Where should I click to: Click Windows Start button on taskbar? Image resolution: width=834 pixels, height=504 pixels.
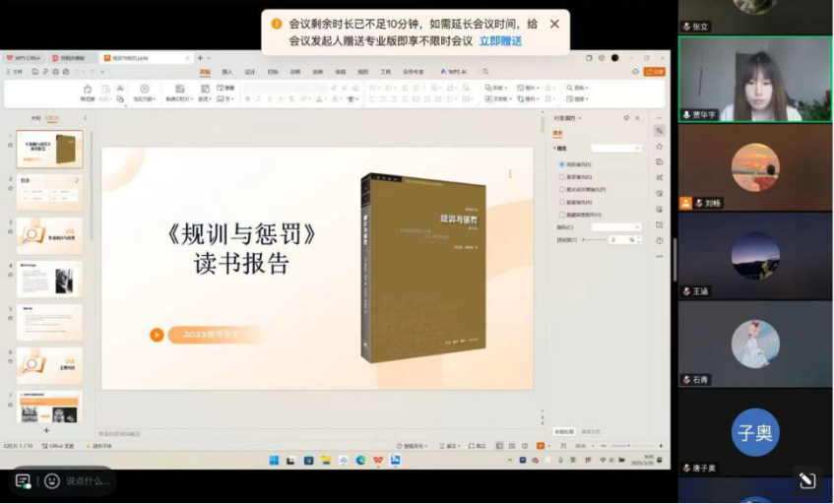pos(274,460)
